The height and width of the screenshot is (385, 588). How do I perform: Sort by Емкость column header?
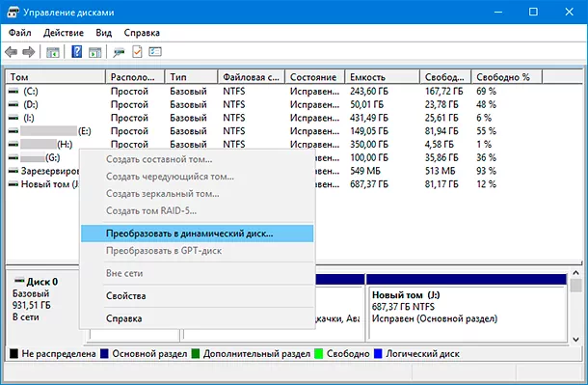[x=382, y=77]
